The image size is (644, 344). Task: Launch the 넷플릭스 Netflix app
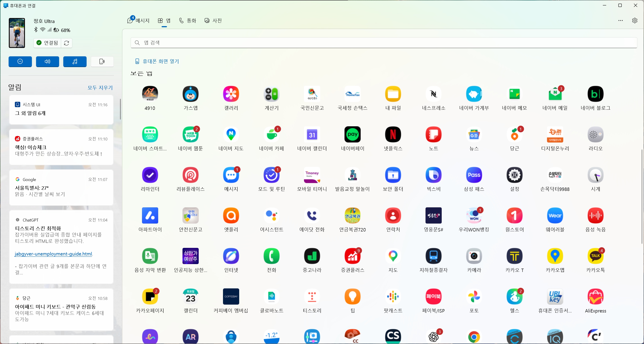tap(393, 135)
